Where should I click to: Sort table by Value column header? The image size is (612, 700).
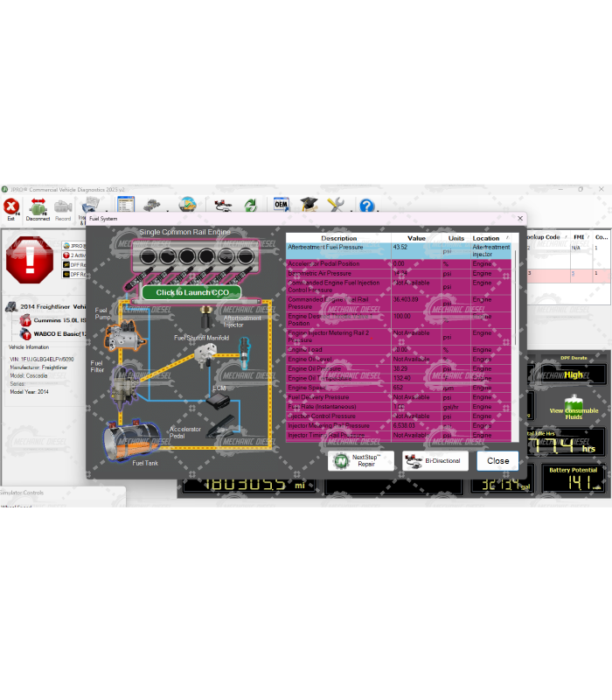(416, 238)
